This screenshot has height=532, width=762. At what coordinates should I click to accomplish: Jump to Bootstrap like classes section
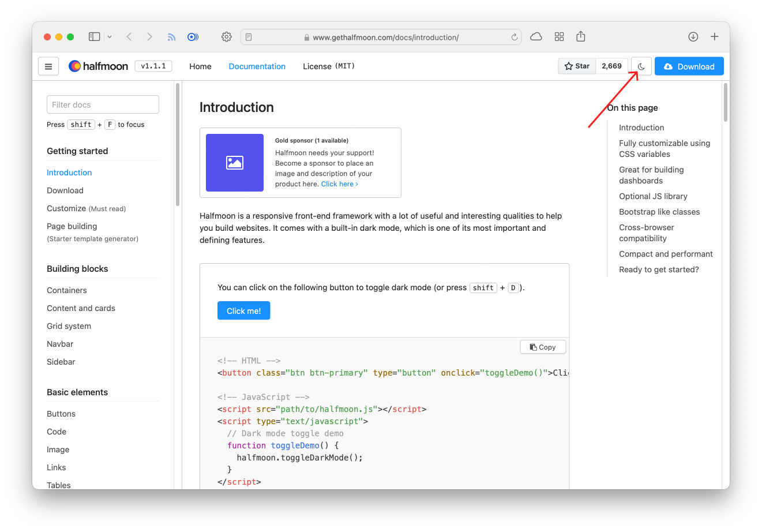click(x=659, y=212)
